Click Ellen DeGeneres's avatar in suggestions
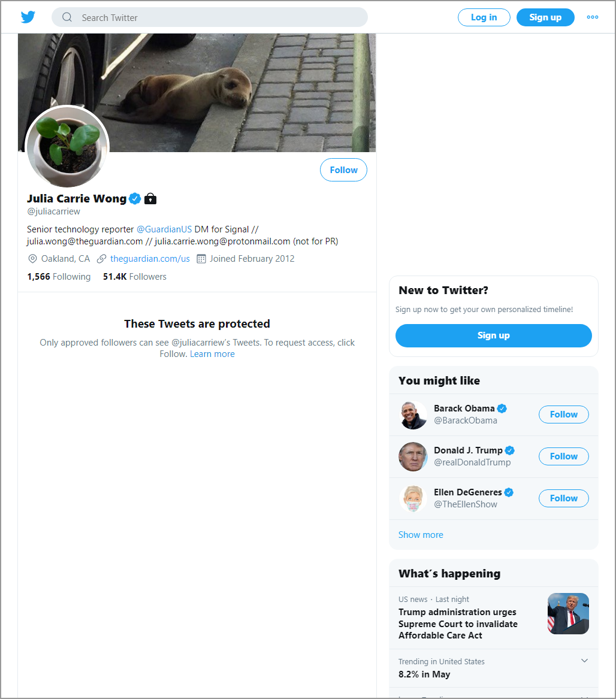616x699 pixels. (x=413, y=498)
